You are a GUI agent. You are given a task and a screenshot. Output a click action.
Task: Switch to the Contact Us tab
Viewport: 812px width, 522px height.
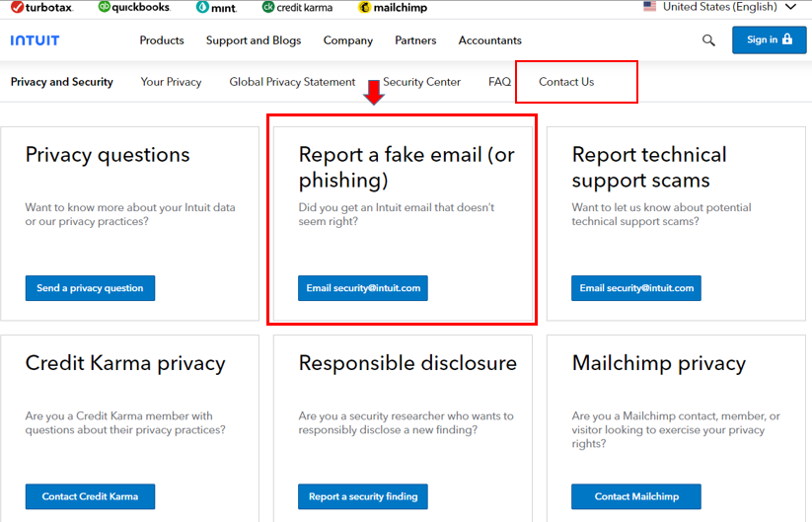click(566, 82)
